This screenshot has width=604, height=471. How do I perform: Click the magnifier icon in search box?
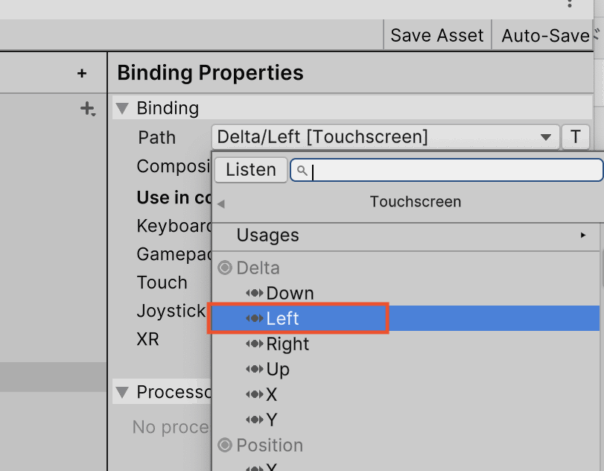[302, 170]
